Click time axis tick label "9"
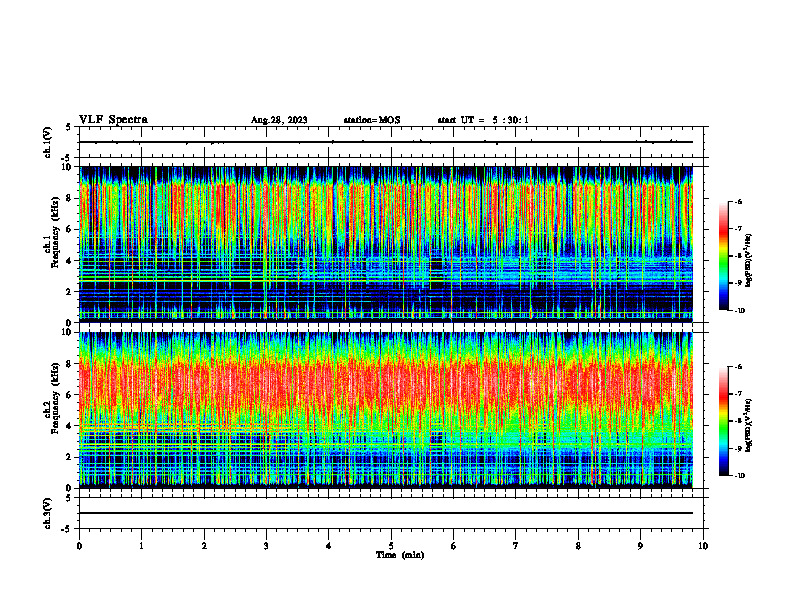Image resolution: width=792 pixels, height=612 pixels. [x=640, y=546]
